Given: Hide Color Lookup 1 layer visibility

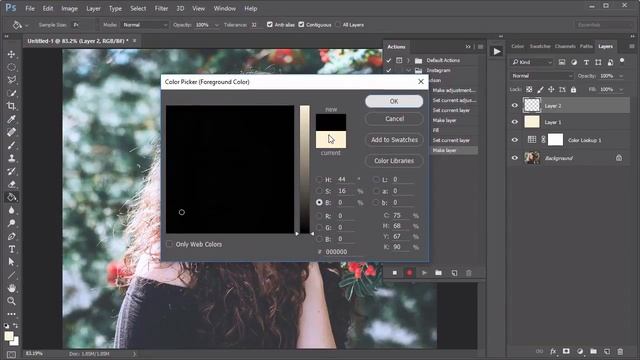Looking at the screenshot, I should click(x=515, y=140).
